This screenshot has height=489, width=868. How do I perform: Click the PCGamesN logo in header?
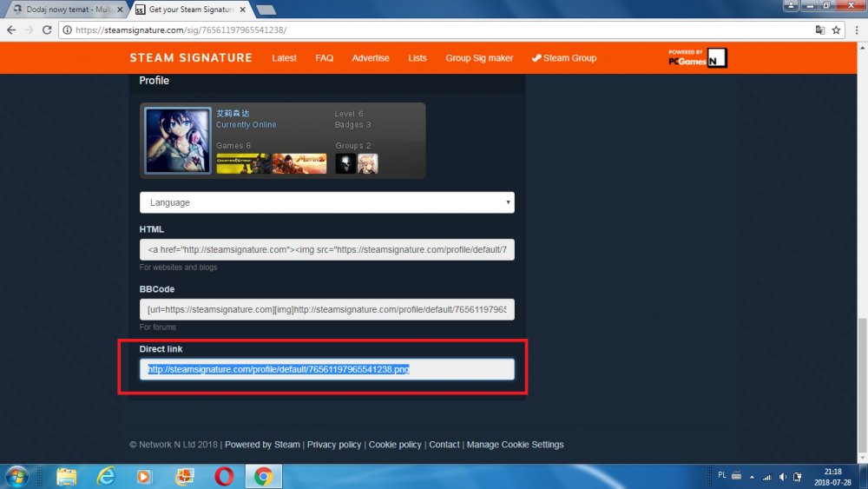[697, 58]
